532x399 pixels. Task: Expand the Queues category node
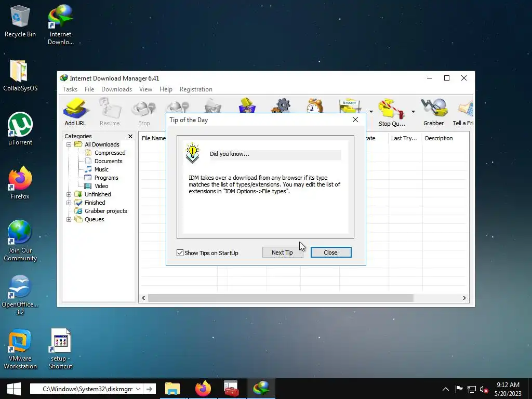69,220
